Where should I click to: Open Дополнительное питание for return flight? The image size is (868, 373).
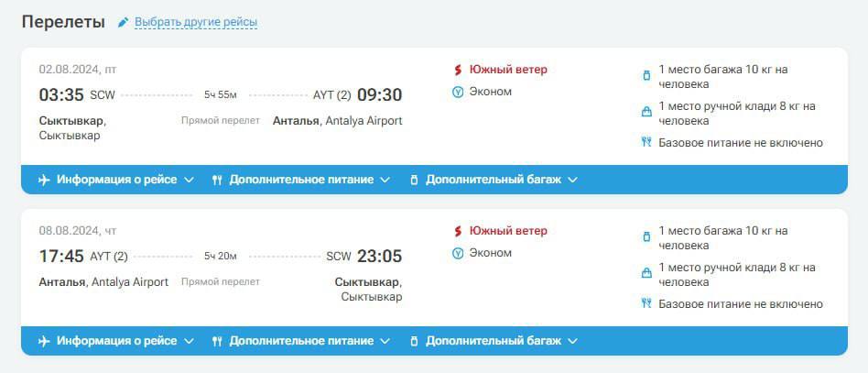pos(301,341)
